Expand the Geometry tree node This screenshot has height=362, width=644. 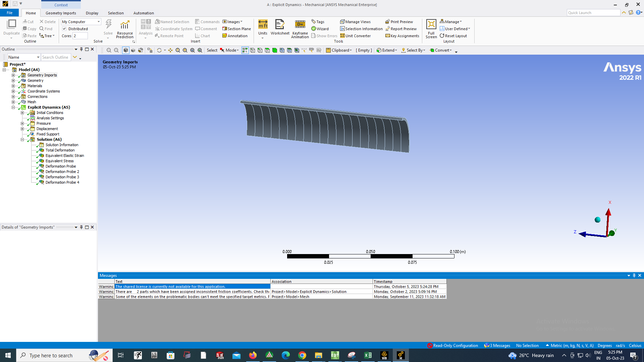13,80
